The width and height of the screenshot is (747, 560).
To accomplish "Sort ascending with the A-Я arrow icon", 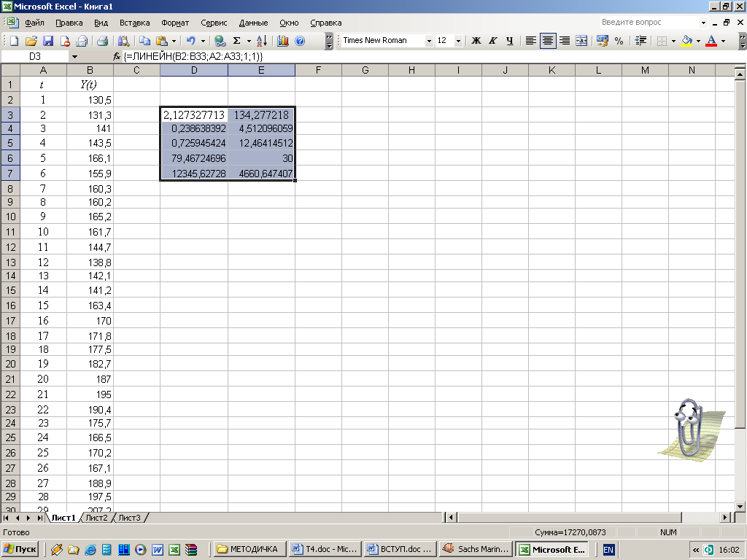I will point(262,41).
